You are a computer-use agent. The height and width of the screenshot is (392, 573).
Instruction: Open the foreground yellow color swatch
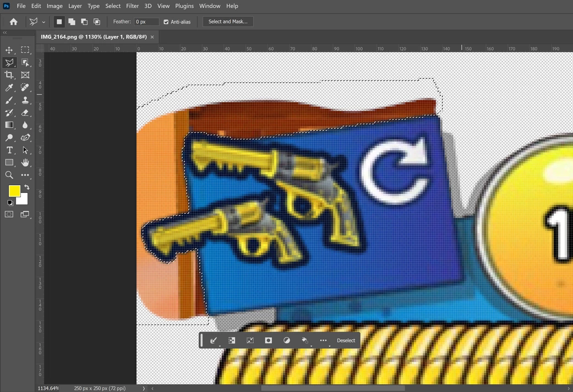[14, 191]
